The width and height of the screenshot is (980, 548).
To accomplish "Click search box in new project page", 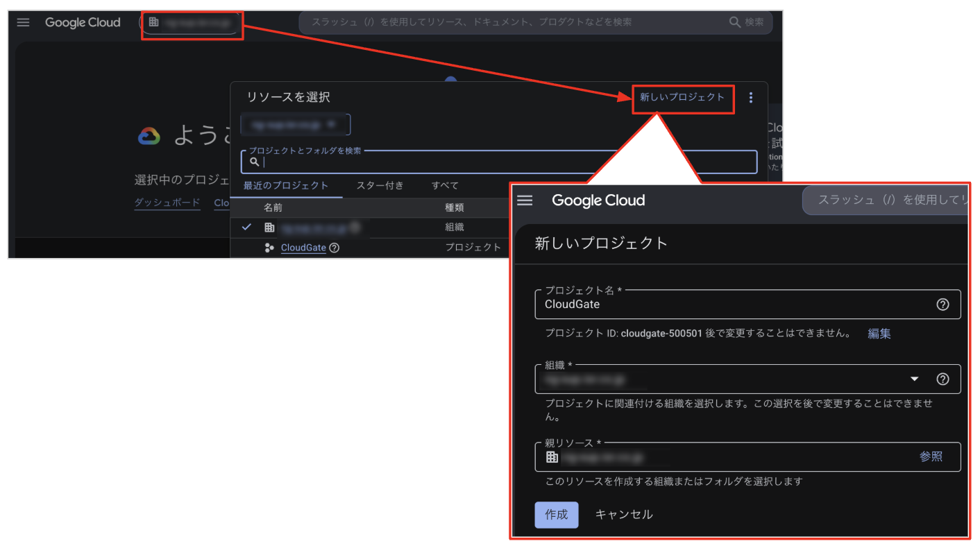I will 885,200.
